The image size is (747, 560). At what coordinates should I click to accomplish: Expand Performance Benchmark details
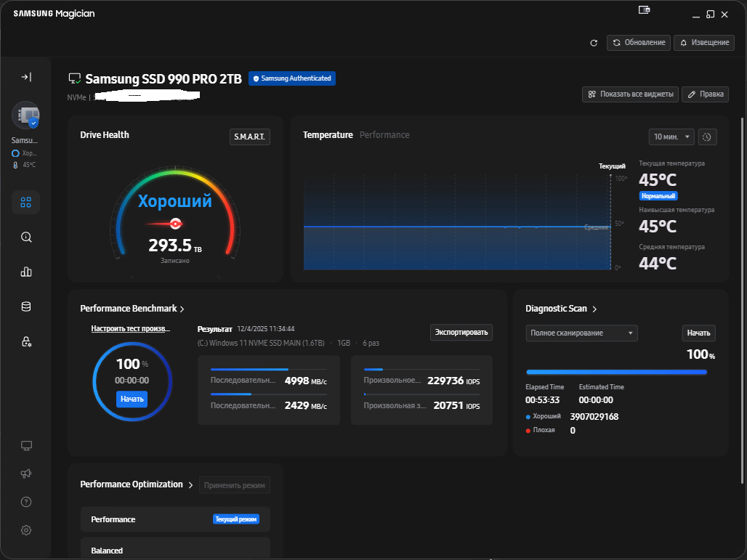[x=182, y=309]
